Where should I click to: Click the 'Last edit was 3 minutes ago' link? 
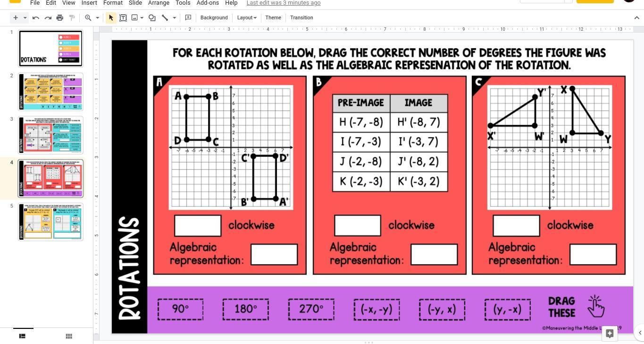[284, 3]
